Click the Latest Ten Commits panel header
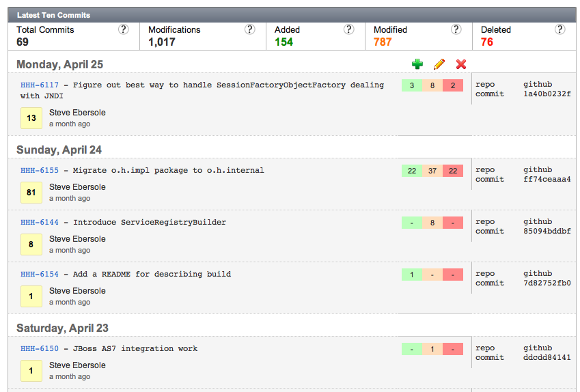Image resolution: width=580 pixels, height=392 pixels. point(292,15)
